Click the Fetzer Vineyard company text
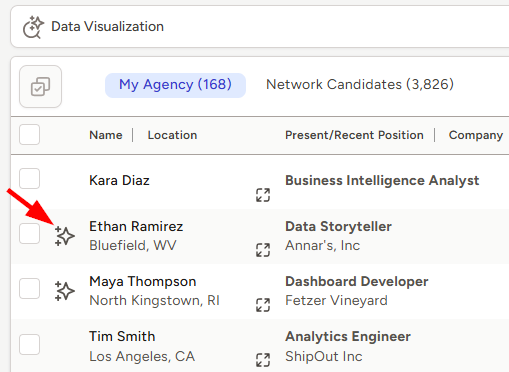Image resolution: width=509 pixels, height=372 pixels. pos(336,301)
